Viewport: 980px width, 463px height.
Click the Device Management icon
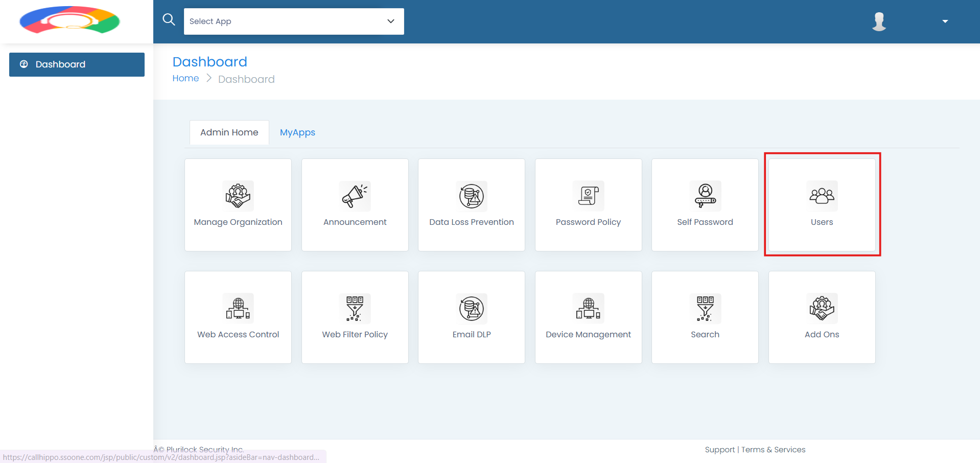click(x=589, y=308)
